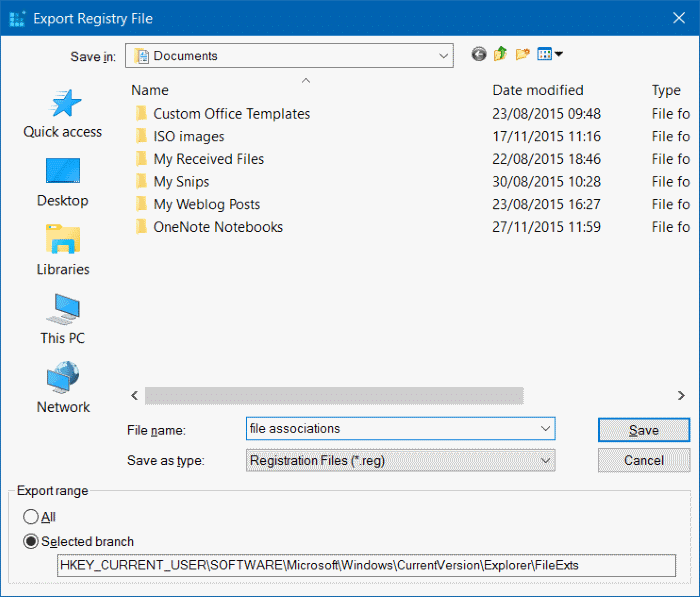This screenshot has width=700, height=597.
Task: Open the Save as type dropdown
Action: [400, 460]
